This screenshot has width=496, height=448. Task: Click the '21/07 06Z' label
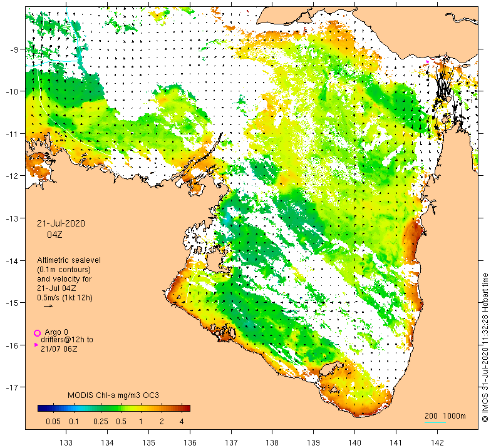tap(59, 349)
